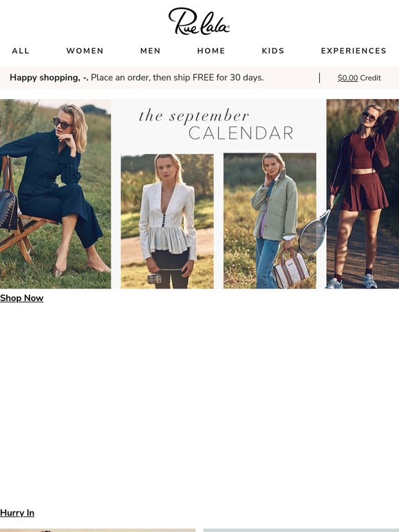The image size is (399, 532).
Task: Click the September Calendar heading
Action: point(216,124)
